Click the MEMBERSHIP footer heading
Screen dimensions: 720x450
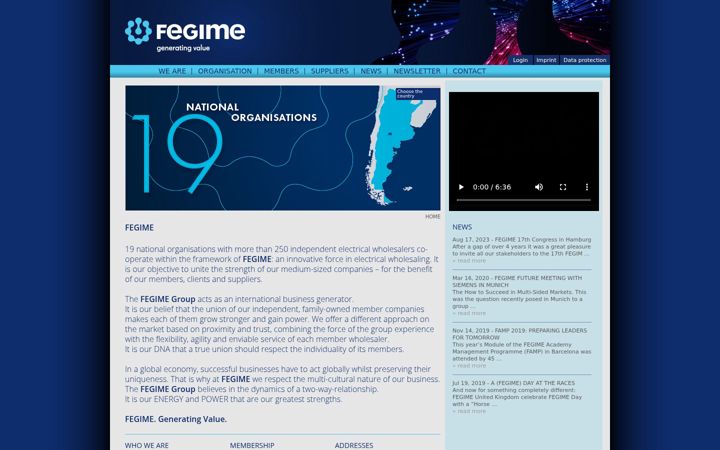[252, 445]
